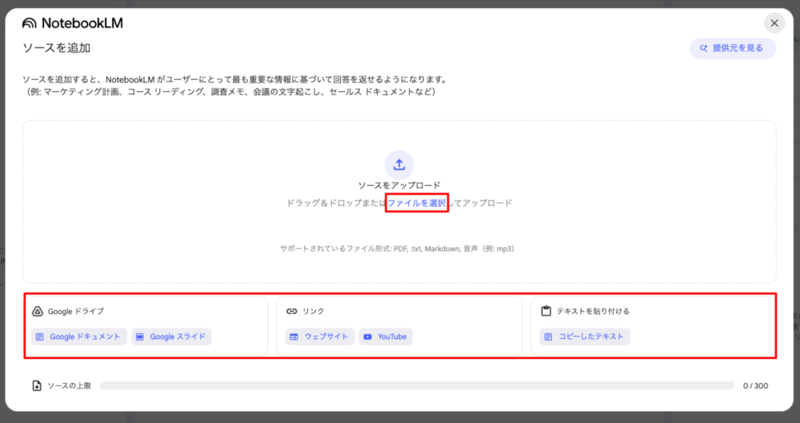The image size is (800, 423).
Task: Add a Google スライド source
Action: click(x=171, y=337)
